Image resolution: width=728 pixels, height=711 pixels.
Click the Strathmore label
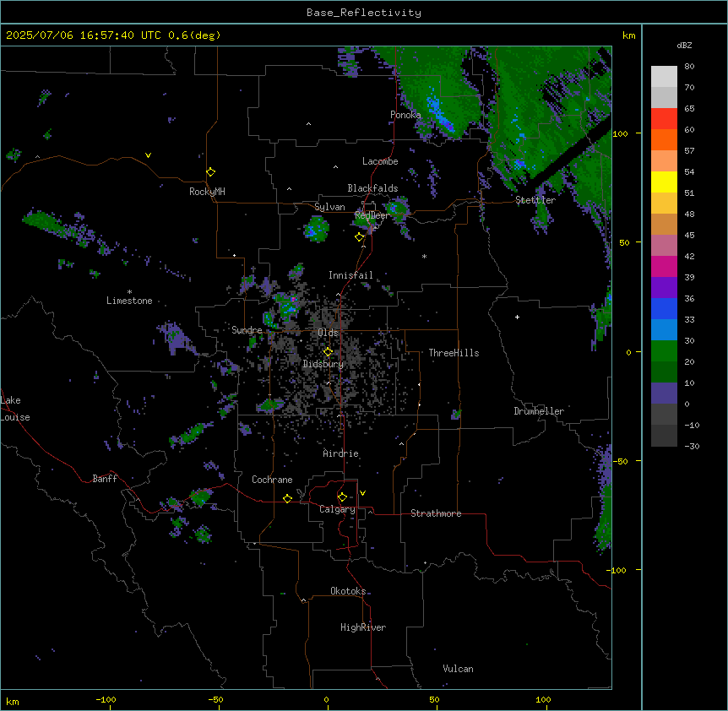(x=436, y=513)
